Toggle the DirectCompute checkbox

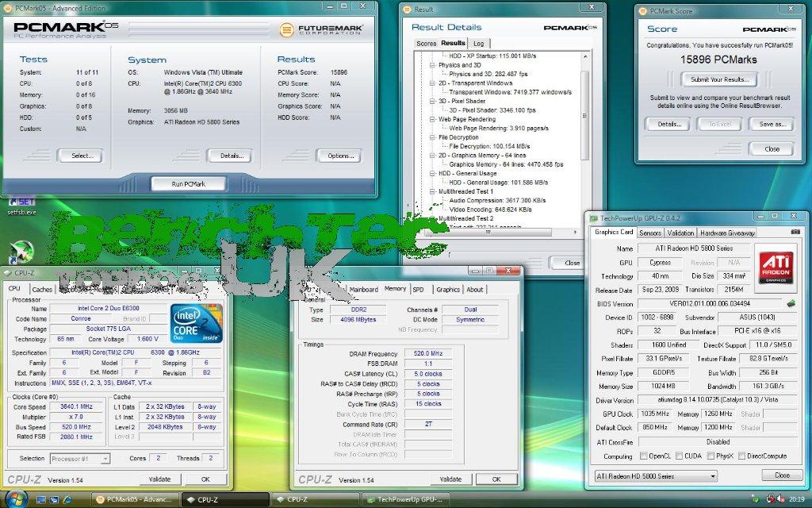coord(741,456)
